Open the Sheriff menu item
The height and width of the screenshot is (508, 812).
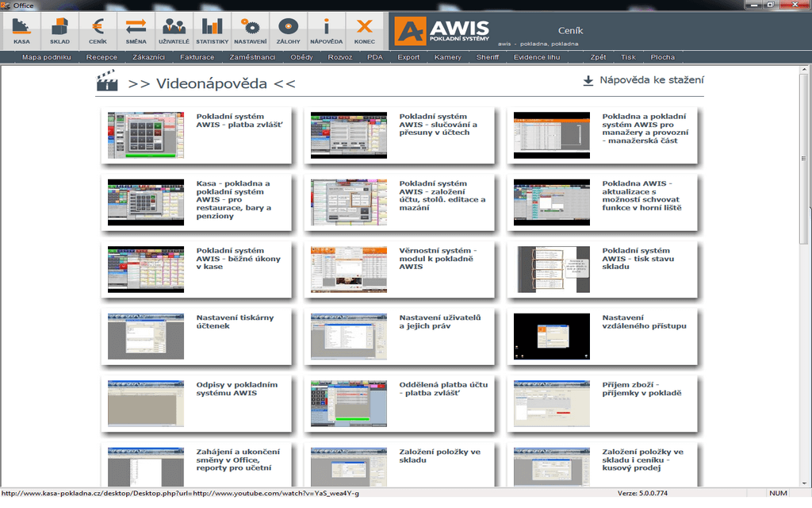coord(488,57)
